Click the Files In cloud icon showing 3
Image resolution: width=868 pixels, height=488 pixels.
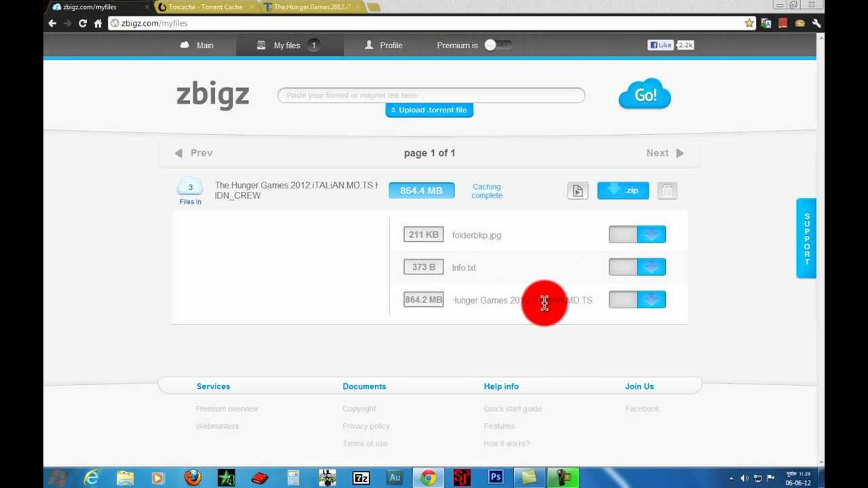tap(190, 187)
